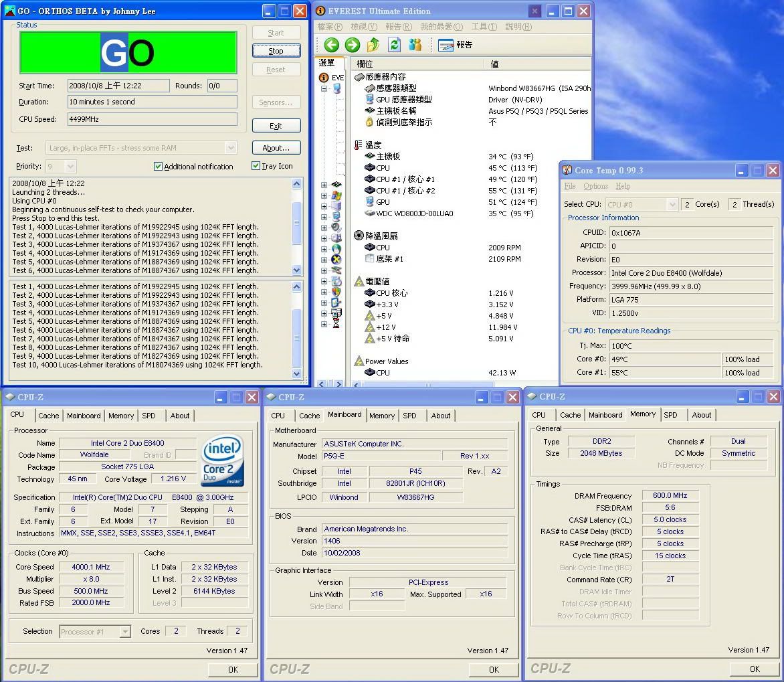Open the Select CPU dropdown in Core Temp
The width and height of the screenshot is (784, 682).
[672, 205]
